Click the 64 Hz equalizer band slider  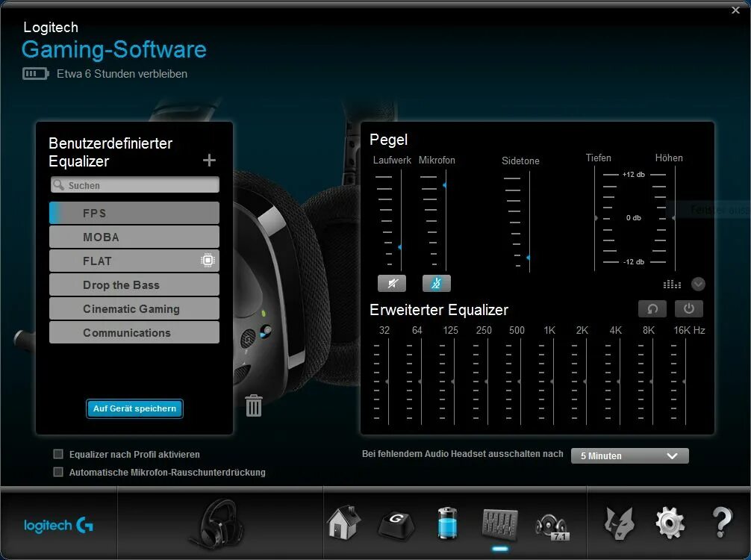click(x=420, y=382)
